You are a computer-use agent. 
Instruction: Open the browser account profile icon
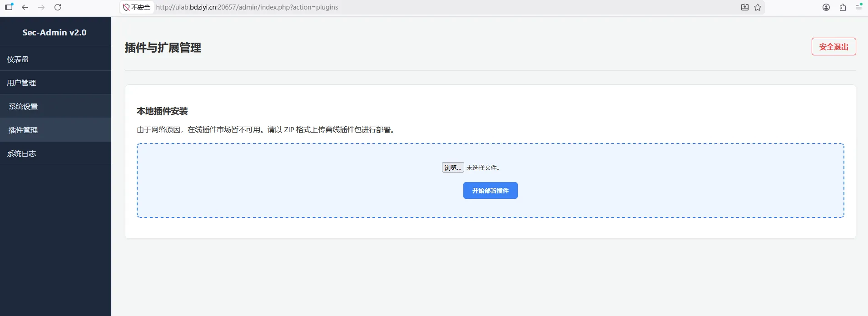click(x=826, y=7)
